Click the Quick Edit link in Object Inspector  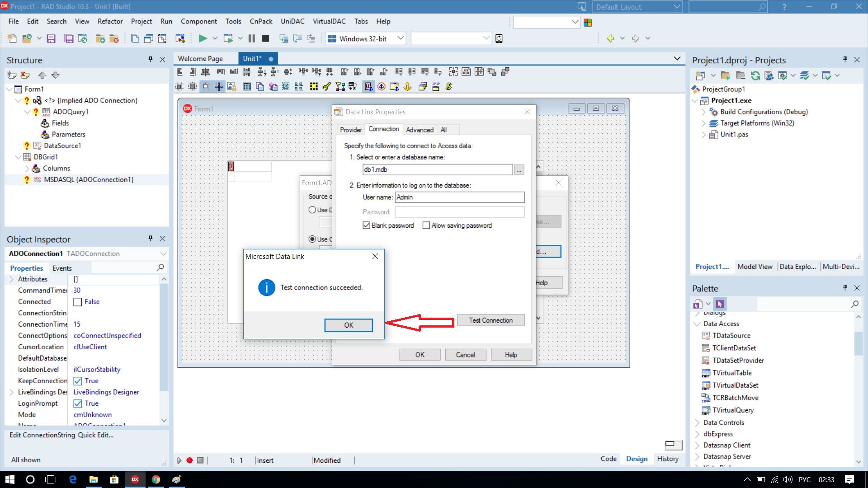(x=96, y=435)
